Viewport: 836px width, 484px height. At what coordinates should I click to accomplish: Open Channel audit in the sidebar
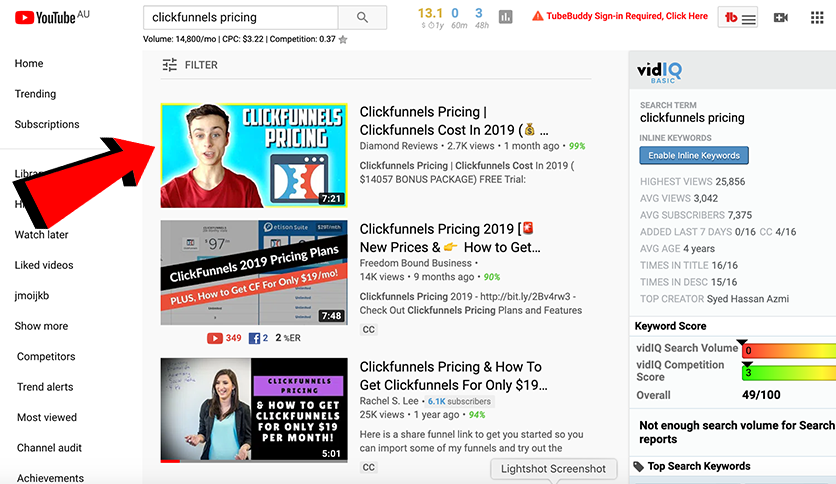point(49,448)
